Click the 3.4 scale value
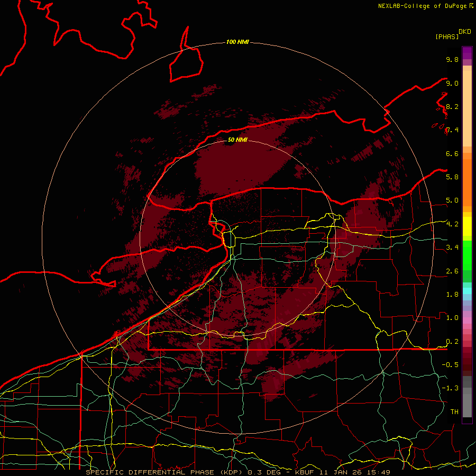 452,248
